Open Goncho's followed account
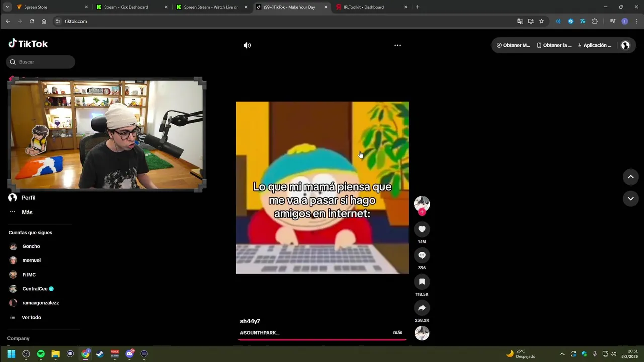The height and width of the screenshot is (362, 644). [x=25, y=246]
